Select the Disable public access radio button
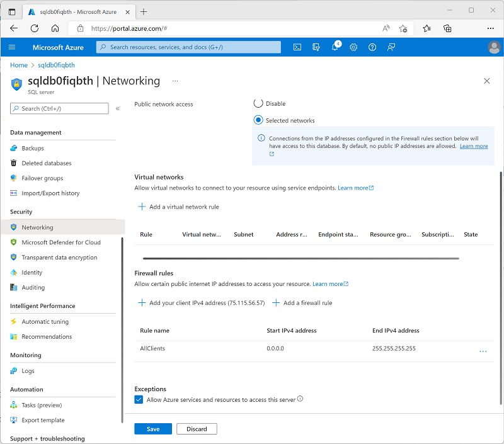Image resolution: width=504 pixels, height=444 pixels. point(258,103)
